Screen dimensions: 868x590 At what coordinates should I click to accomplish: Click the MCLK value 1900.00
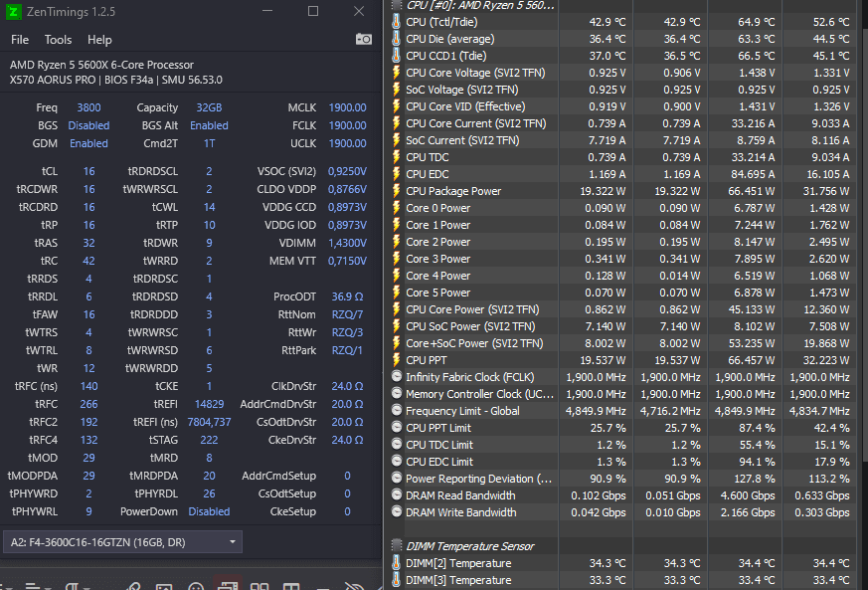[347, 107]
